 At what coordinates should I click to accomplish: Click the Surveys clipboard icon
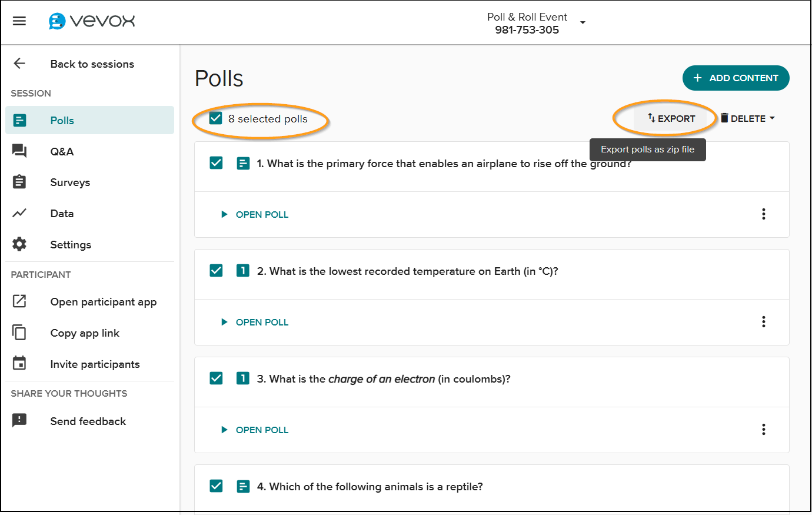[x=19, y=182]
